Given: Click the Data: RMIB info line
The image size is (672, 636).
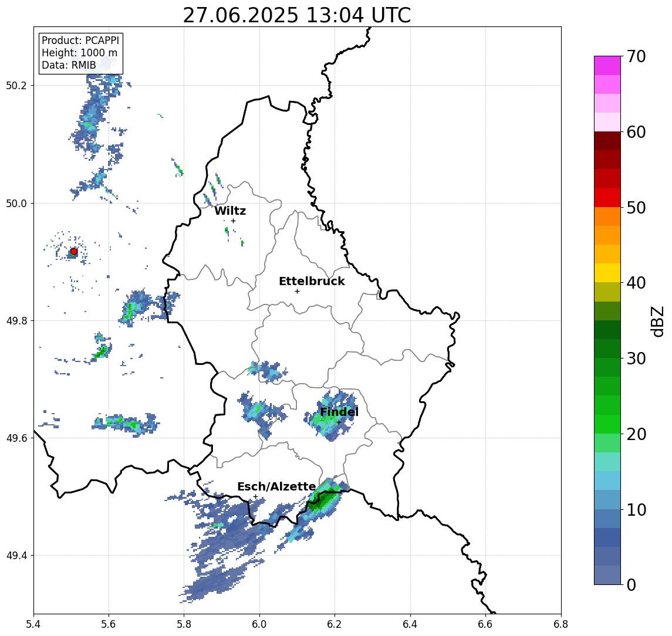Looking at the screenshot, I should click(x=69, y=65).
